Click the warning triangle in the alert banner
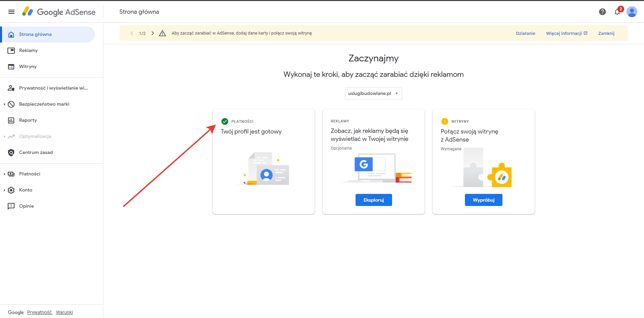 click(162, 33)
